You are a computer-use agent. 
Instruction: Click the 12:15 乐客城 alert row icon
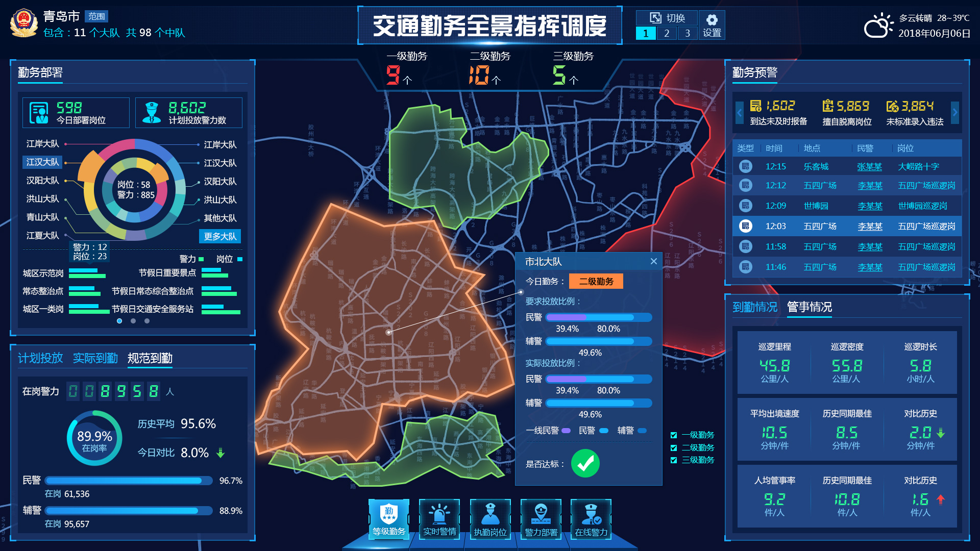coord(746,166)
